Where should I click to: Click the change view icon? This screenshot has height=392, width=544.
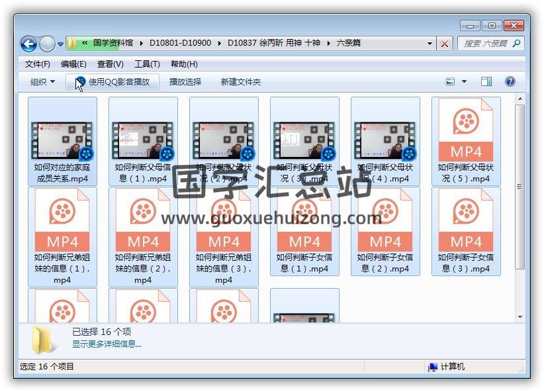click(x=450, y=81)
